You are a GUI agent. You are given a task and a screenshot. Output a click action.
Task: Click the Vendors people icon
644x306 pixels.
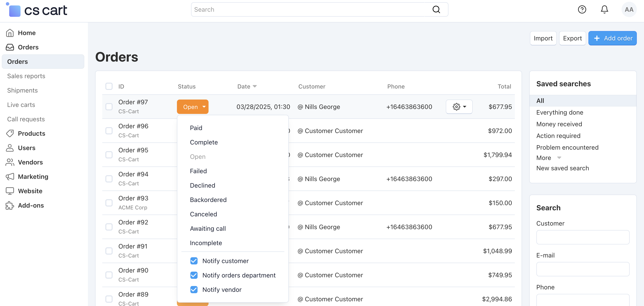pos(10,162)
